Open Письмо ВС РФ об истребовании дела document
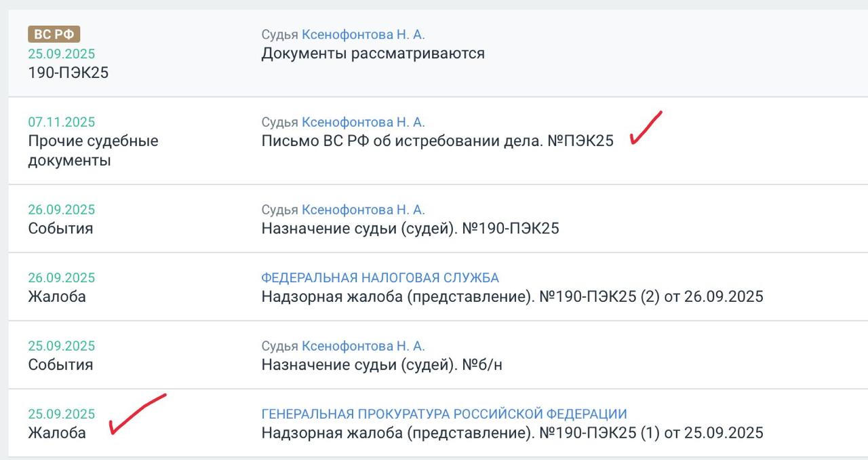The image size is (868, 460). (x=437, y=141)
